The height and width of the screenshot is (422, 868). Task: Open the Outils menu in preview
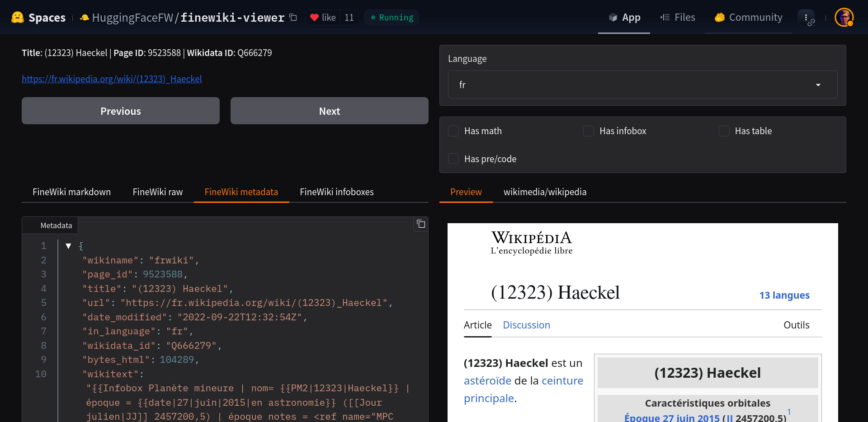796,325
